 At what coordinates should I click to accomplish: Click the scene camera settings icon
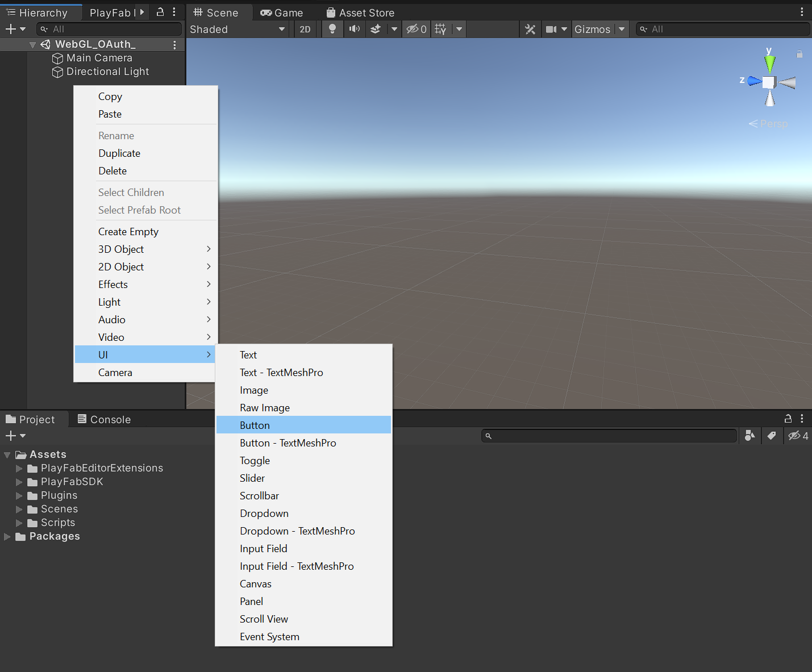click(x=551, y=29)
